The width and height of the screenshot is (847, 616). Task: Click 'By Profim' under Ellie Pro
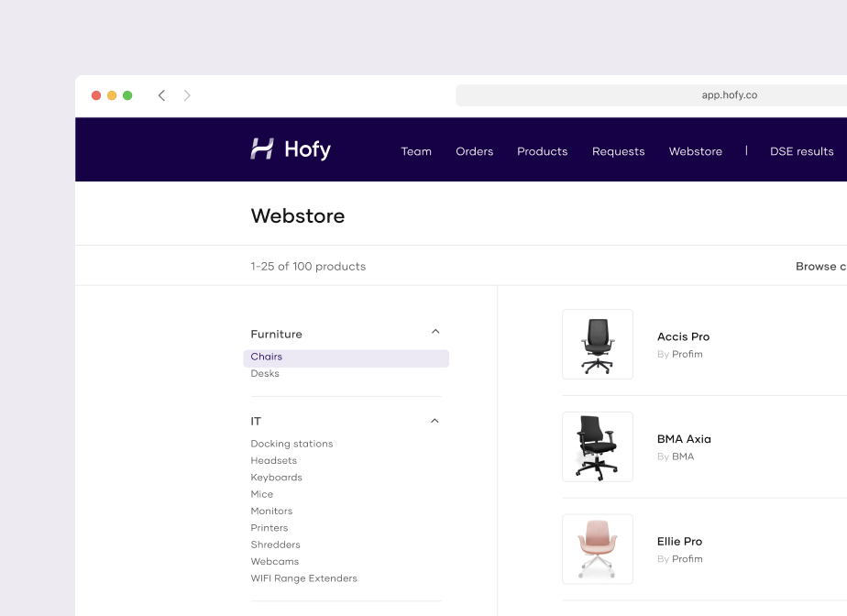click(x=679, y=559)
